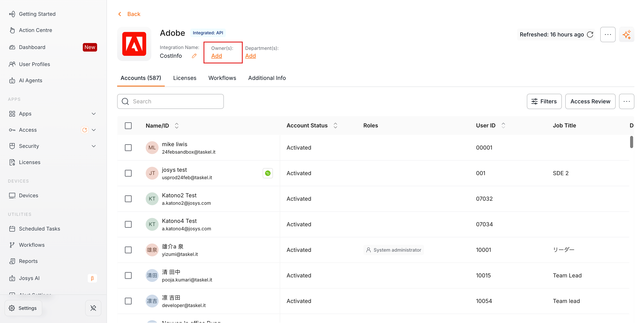Open accounts table more options menu
Screen dimensions: 644x323
click(627, 101)
